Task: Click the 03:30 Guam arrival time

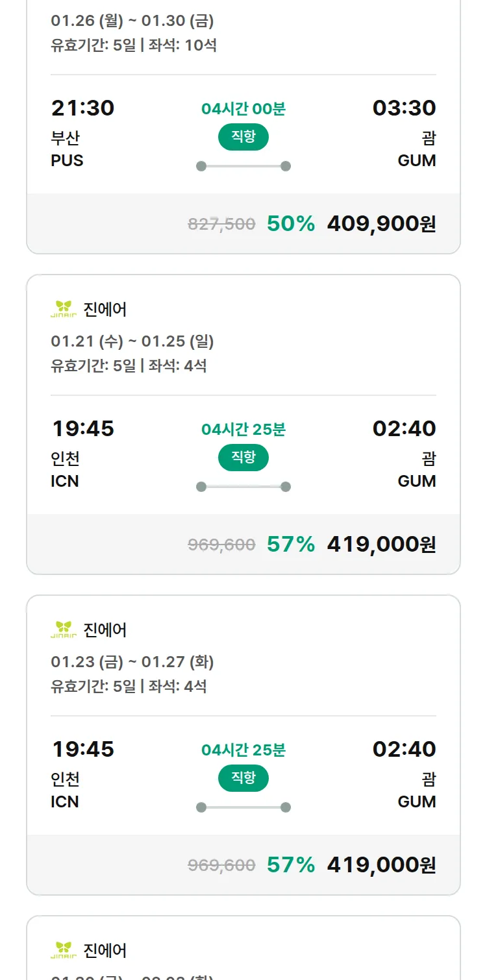Action: point(404,108)
